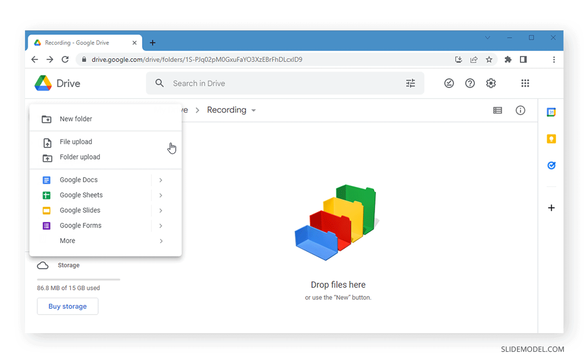588x364 pixels.
Task: Open the Recording folder dropdown arrow
Action: tap(254, 110)
